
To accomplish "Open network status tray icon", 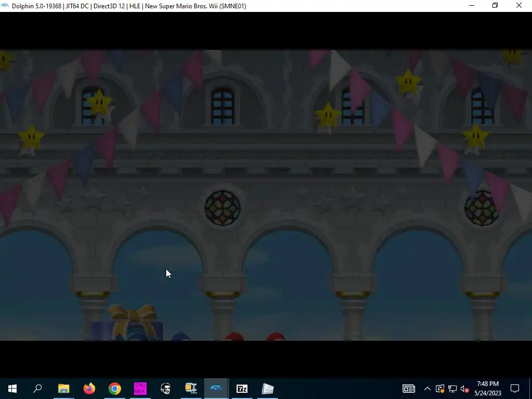I will pos(453,389).
